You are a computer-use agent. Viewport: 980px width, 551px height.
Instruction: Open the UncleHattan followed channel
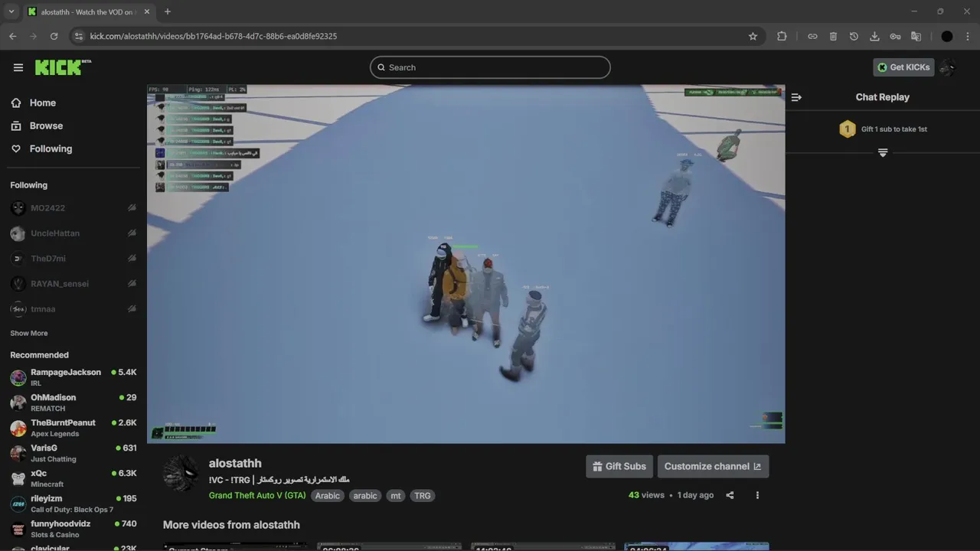[x=73, y=233]
